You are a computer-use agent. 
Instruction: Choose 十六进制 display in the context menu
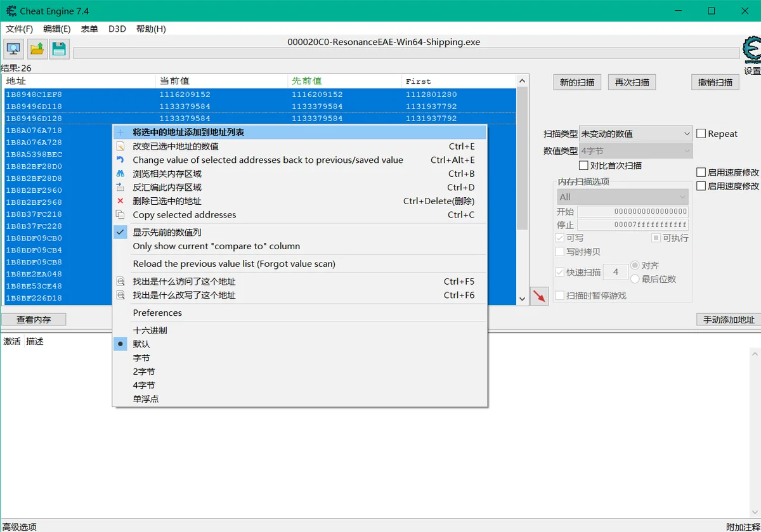pyautogui.click(x=299, y=330)
